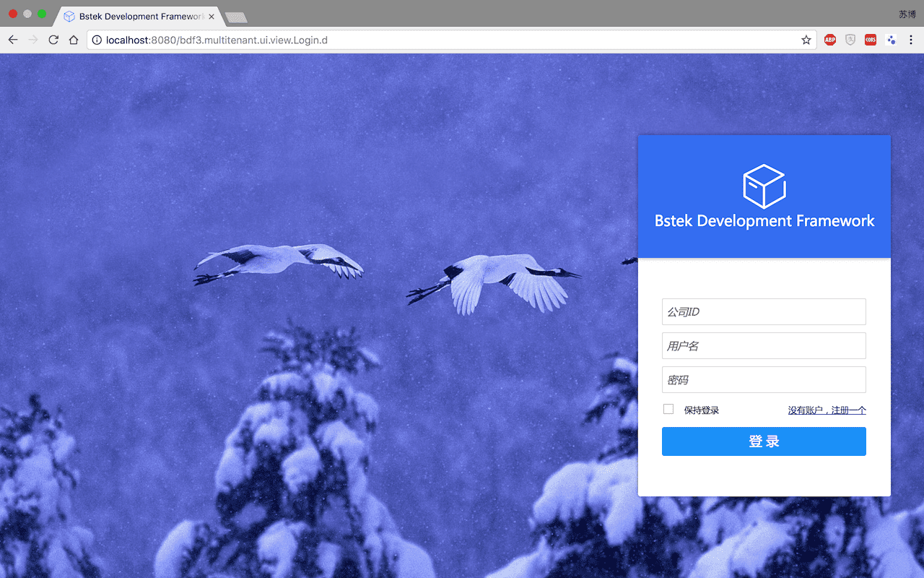Go to browser home icon

click(73, 40)
